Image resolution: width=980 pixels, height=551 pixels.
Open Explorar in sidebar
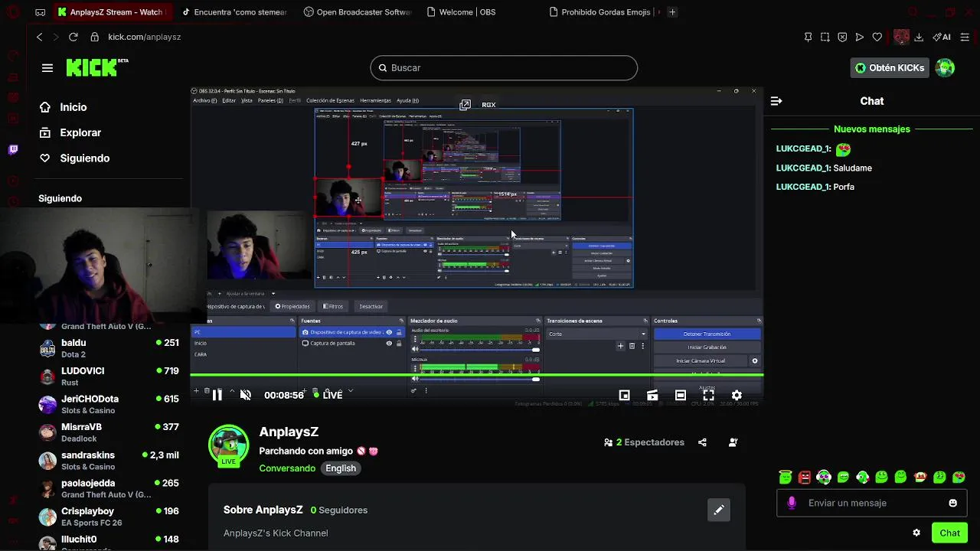80,132
